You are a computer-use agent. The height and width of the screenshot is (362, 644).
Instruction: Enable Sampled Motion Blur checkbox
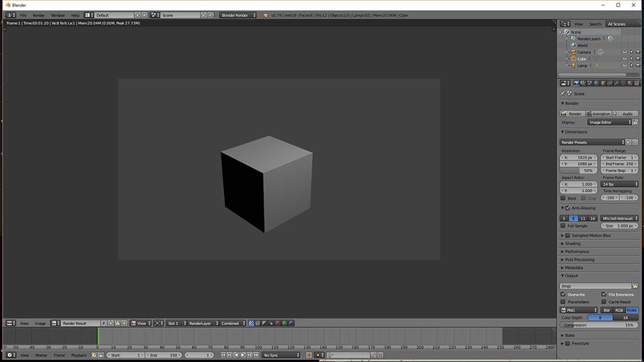[568, 235]
